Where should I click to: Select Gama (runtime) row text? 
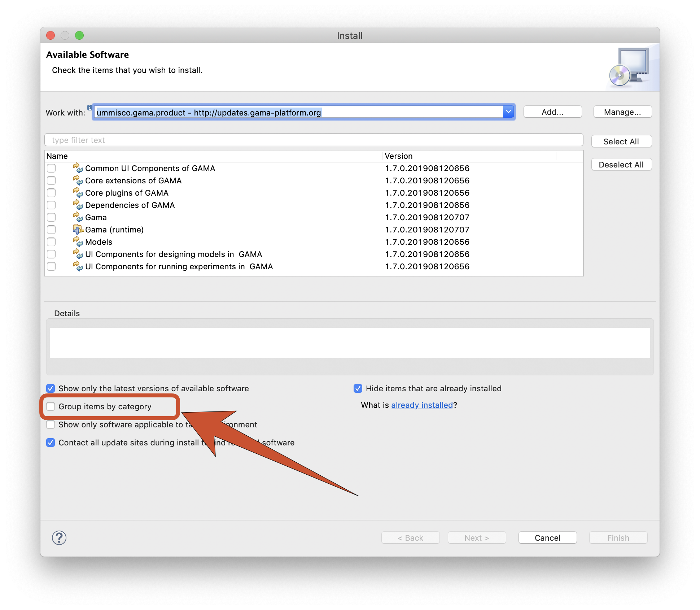pos(114,230)
